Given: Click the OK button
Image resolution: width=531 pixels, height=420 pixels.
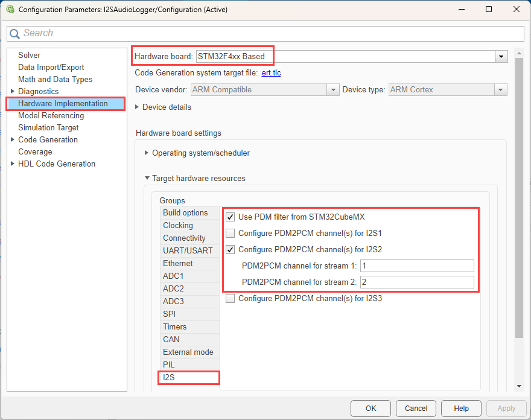Looking at the screenshot, I should click(x=370, y=409).
